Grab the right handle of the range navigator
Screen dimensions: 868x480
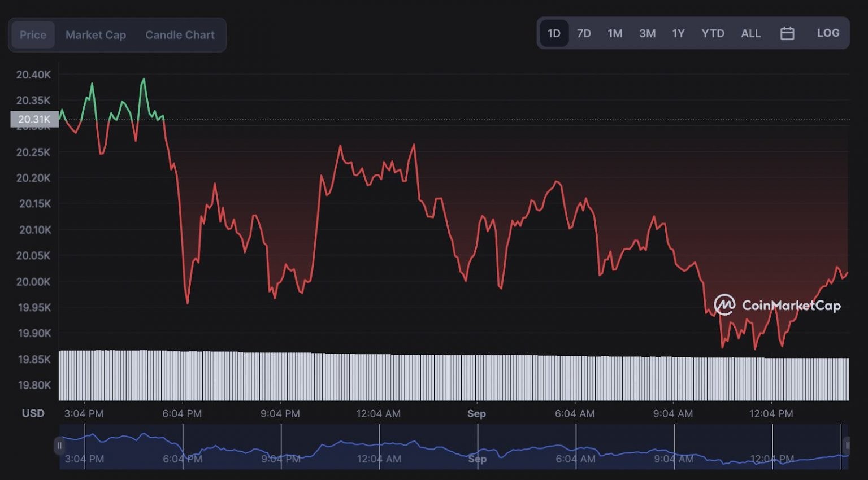pyautogui.click(x=846, y=446)
